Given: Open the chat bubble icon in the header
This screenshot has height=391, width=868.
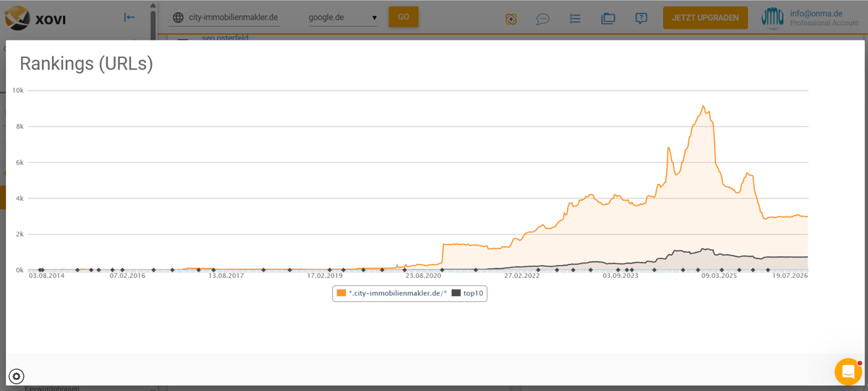Looking at the screenshot, I should tap(543, 19).
